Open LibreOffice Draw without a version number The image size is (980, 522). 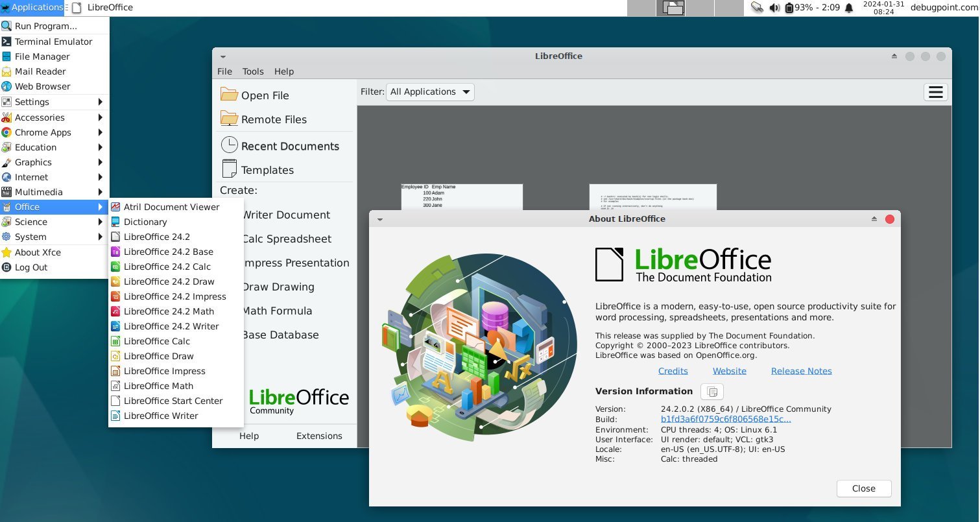click(176, 356)
